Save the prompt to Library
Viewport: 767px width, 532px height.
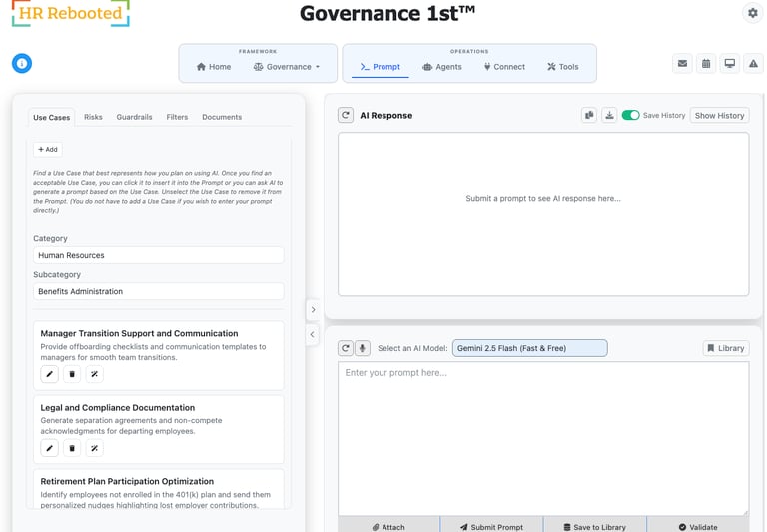click(595, 527)
